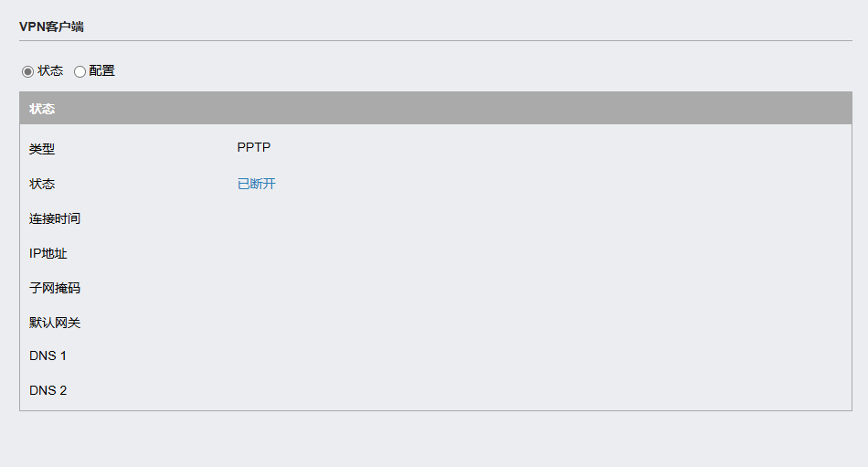Viewport: 868px width, 467px height.
Task: Click the empty value area beside IP地址
Action: click(543, 253)
